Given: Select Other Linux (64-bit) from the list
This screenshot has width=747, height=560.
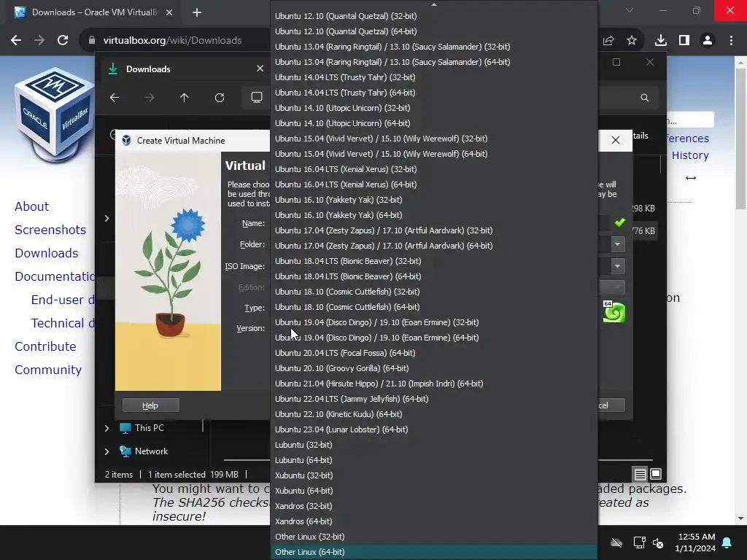Looking at the screenshot, I should [x=434, y=552].
